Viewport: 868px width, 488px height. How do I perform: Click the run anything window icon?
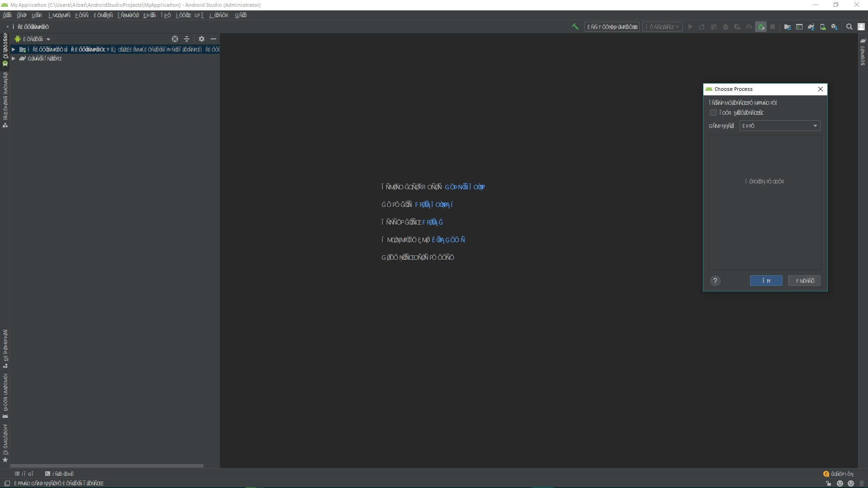point(799,27)
